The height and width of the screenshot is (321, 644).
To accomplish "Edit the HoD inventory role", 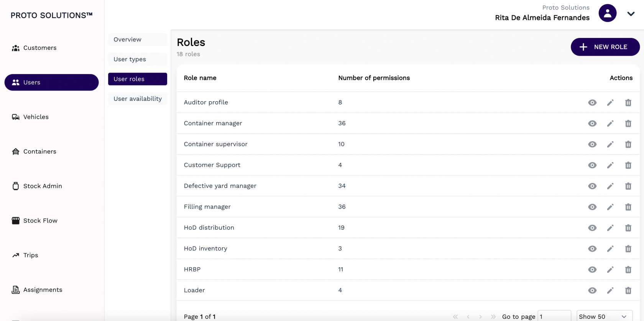I will tap(610, 249).
